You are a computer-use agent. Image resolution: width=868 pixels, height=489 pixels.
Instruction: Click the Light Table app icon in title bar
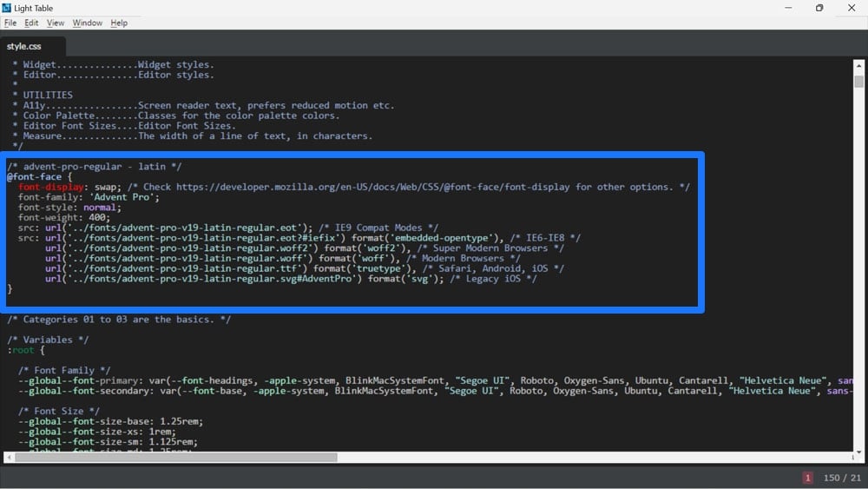(x=7, y=8)
